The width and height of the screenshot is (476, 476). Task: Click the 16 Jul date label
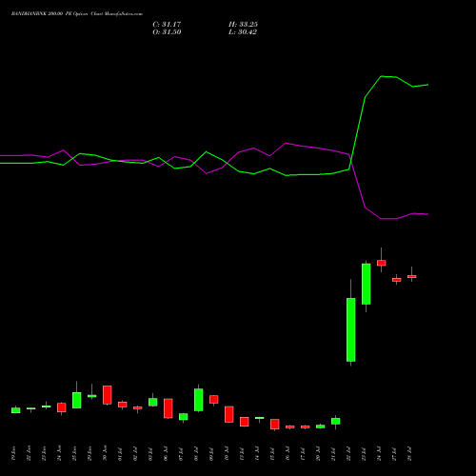(x=288, y=454)
